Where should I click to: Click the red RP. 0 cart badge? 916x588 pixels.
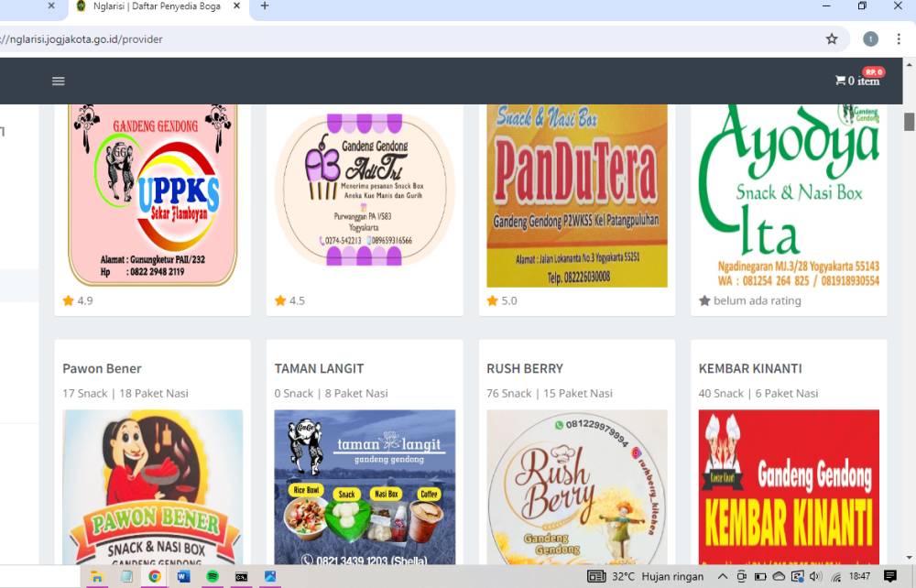click(874, 71)
